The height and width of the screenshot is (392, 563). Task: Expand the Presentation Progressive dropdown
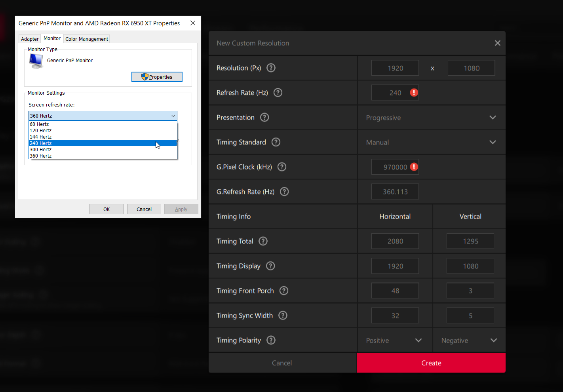click(431, 118)
